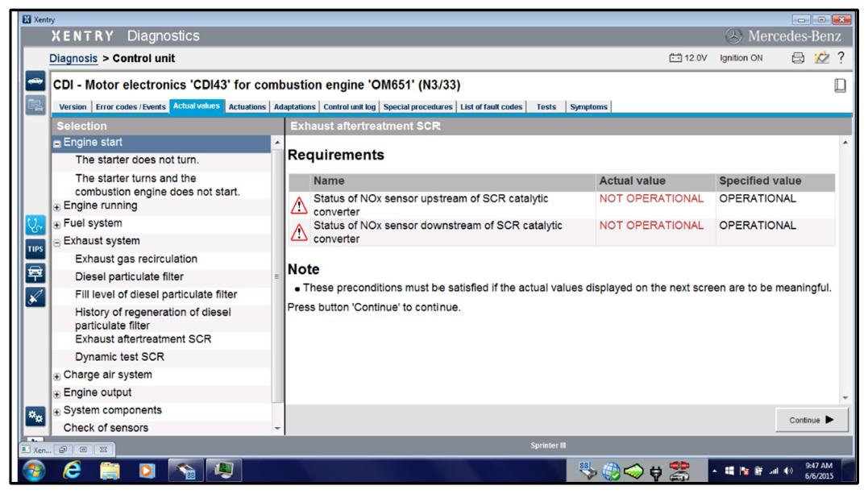Click warning triangle for downstream NOx sensor
Screen dimensions: 868x494
tap(299, 233)
